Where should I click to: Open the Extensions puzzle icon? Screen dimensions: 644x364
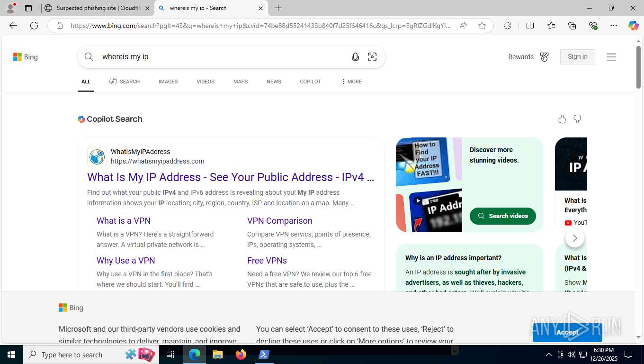(x=507, y=26)
